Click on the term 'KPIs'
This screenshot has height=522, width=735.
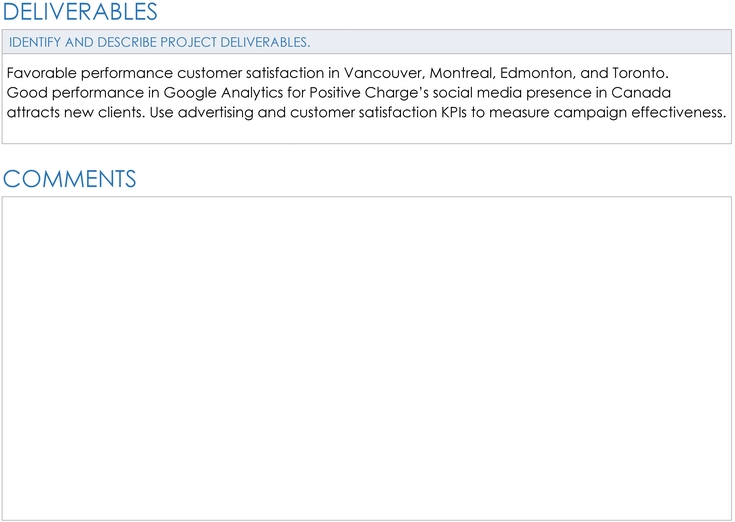pos(453,112)
